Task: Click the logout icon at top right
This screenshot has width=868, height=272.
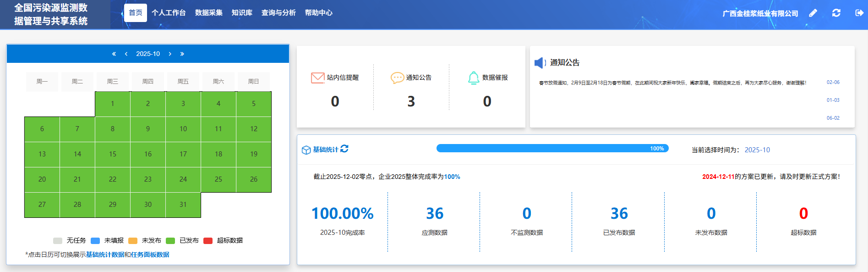Action: pyautogui.click(x=859, y=13)
